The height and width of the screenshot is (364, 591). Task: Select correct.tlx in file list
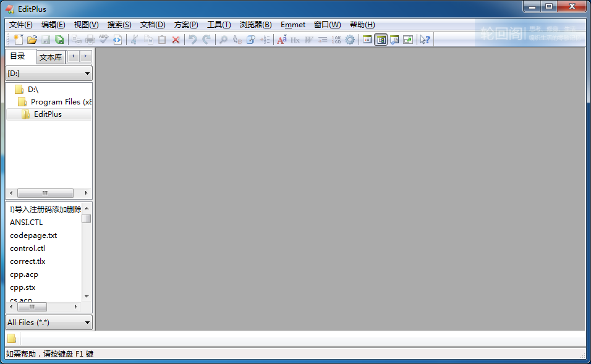[x=28, y=261]
